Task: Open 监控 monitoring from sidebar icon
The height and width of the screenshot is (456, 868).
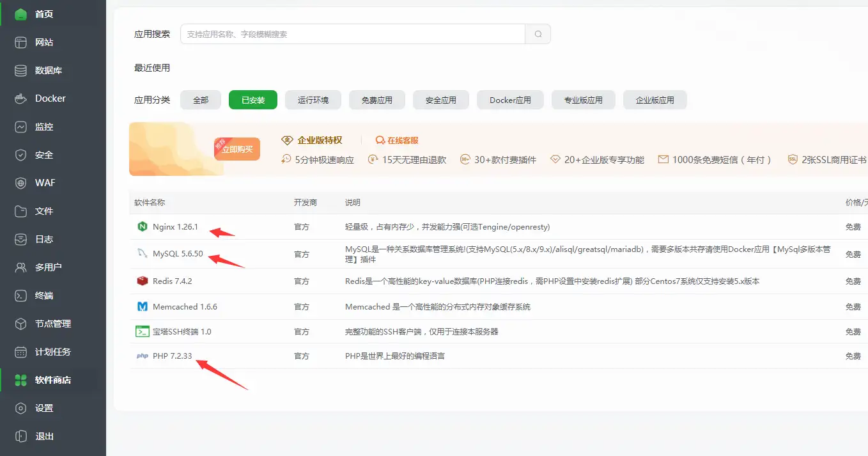Action: (22, 126)
